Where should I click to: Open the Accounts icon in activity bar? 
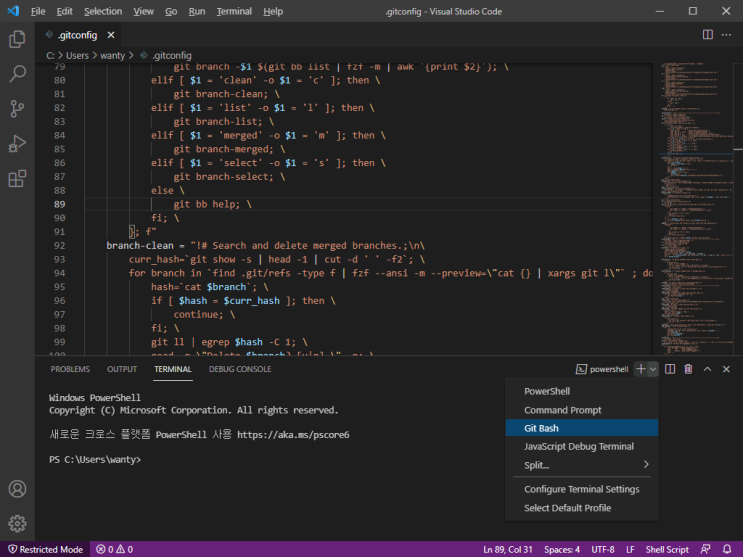pyautogui.click(x=17, y=489)
